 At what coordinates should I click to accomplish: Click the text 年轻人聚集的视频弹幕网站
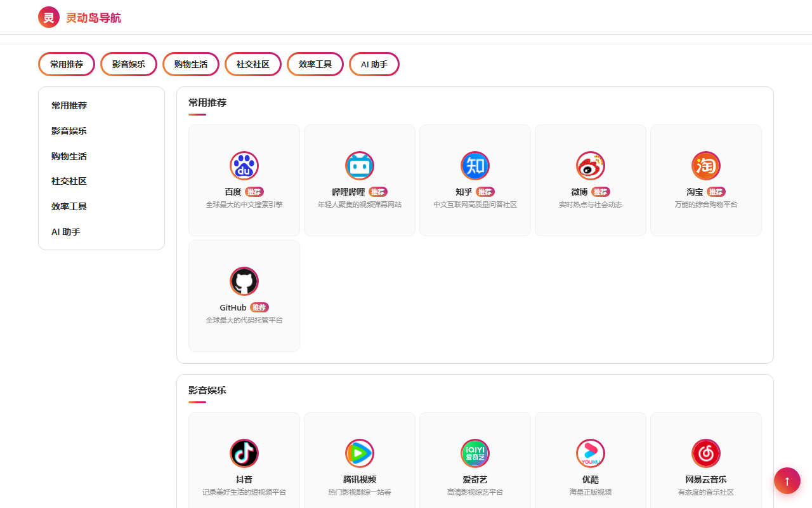pos(360,204)
